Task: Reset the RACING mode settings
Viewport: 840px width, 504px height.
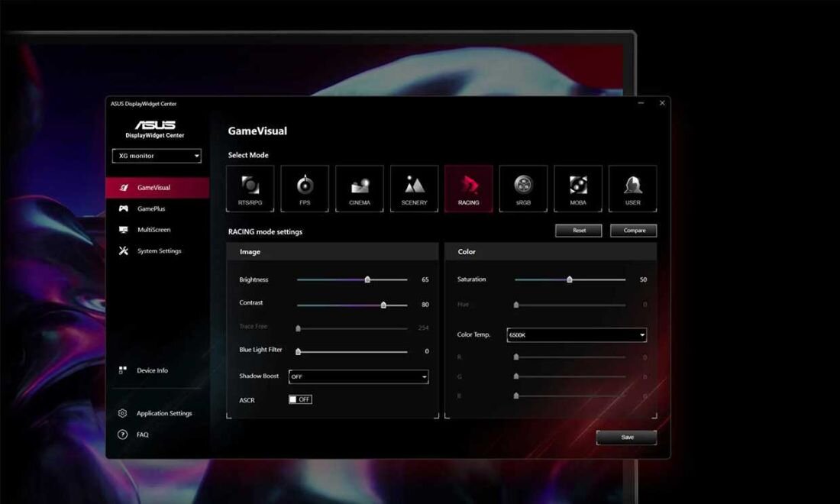Action: [578, 230]
